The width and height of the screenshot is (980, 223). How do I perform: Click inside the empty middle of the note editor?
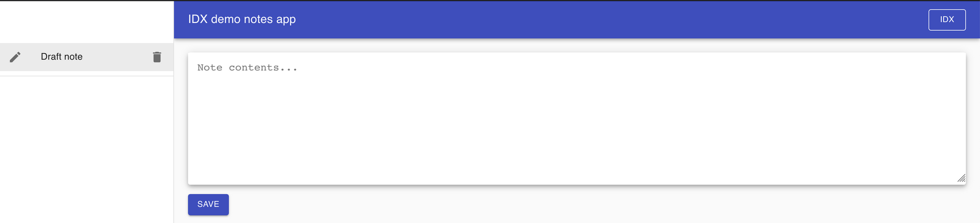coord(577,127)
